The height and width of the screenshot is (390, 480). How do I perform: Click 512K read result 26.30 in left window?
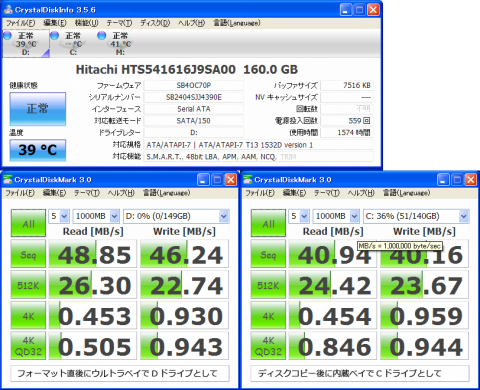[93, 285]
